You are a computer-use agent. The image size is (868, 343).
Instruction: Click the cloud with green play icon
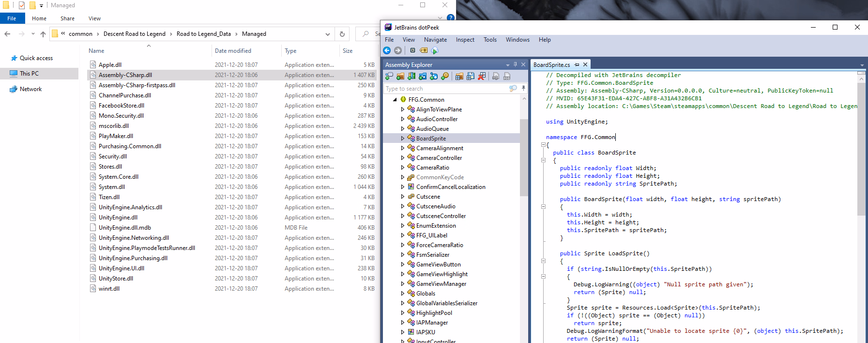(x=435, y=50)
